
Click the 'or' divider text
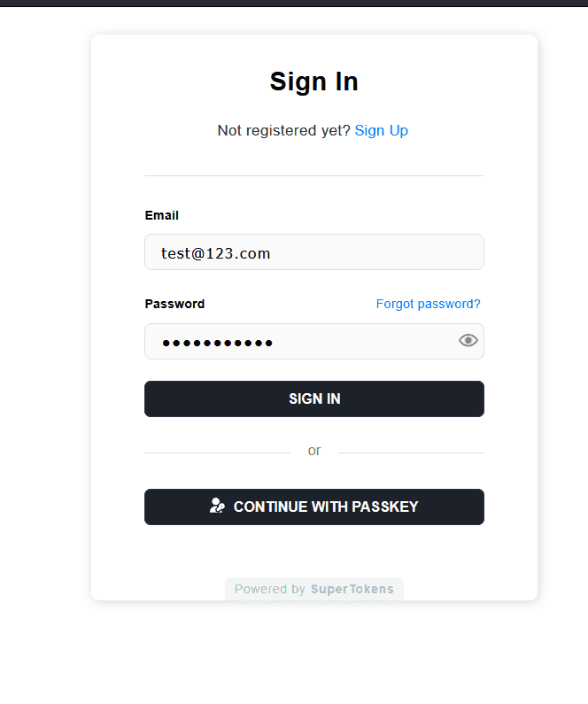click(314, 451)
